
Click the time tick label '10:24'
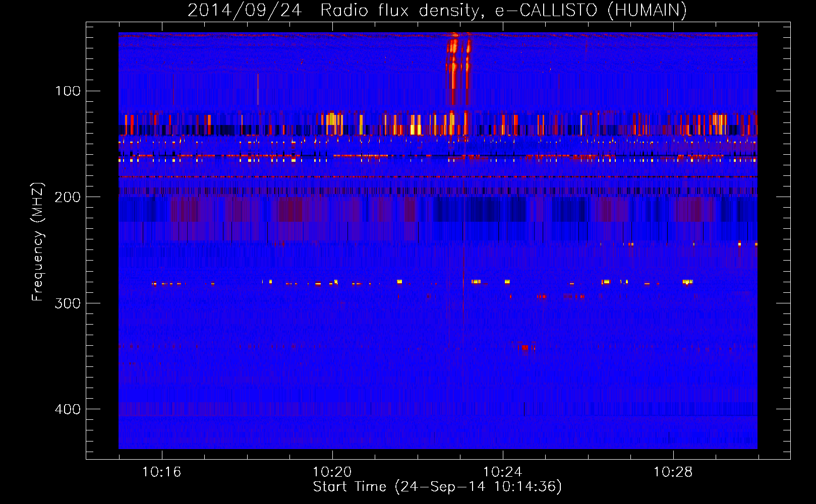[x=502, y=472]
